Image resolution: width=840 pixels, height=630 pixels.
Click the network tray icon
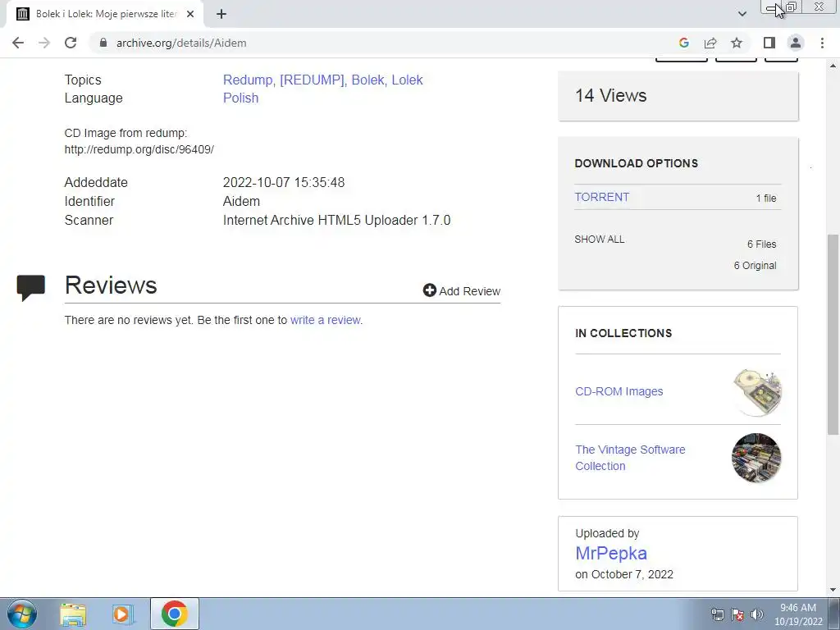point(717,614)
